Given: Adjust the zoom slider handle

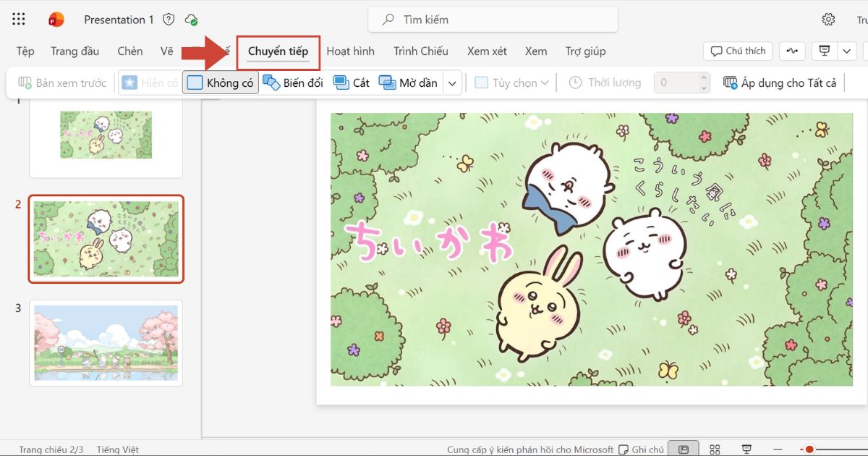Looking at the screenshot, I should [809, 449].
